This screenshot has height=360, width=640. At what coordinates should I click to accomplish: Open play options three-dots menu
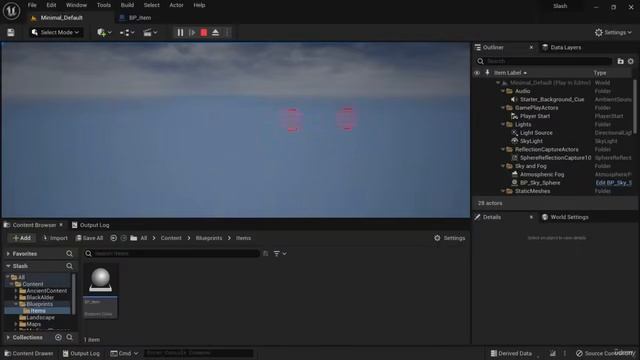228,32
